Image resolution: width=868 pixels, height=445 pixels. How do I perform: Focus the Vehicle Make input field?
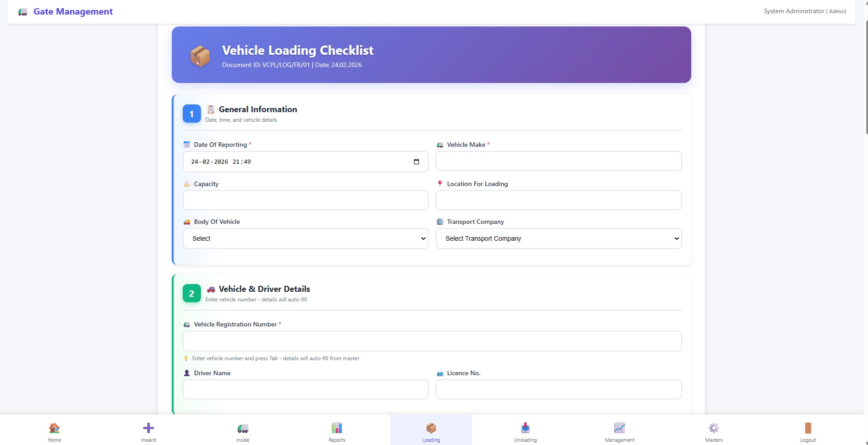pos(558,161)
